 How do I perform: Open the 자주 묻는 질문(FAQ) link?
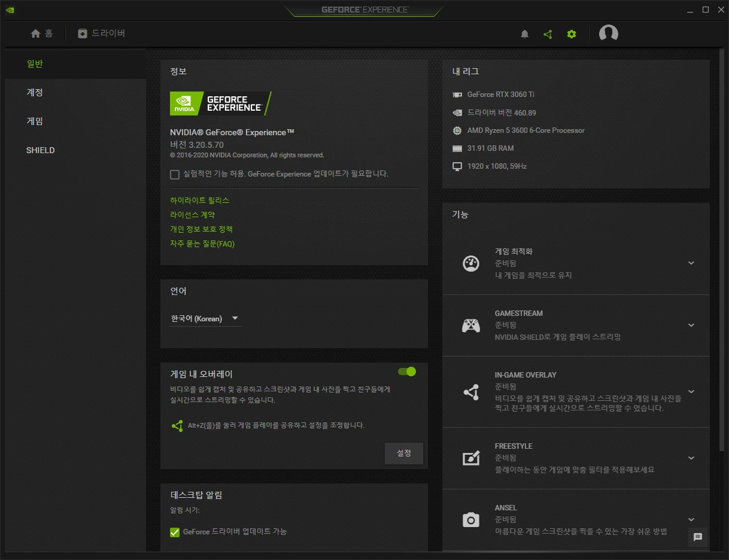coord(202,244)
